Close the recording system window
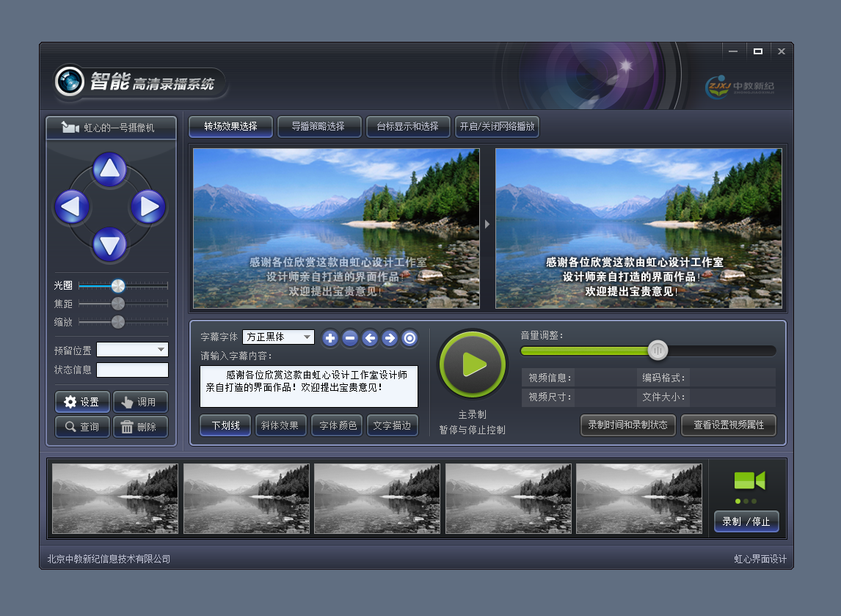841x616 pixels. [782, 51]
